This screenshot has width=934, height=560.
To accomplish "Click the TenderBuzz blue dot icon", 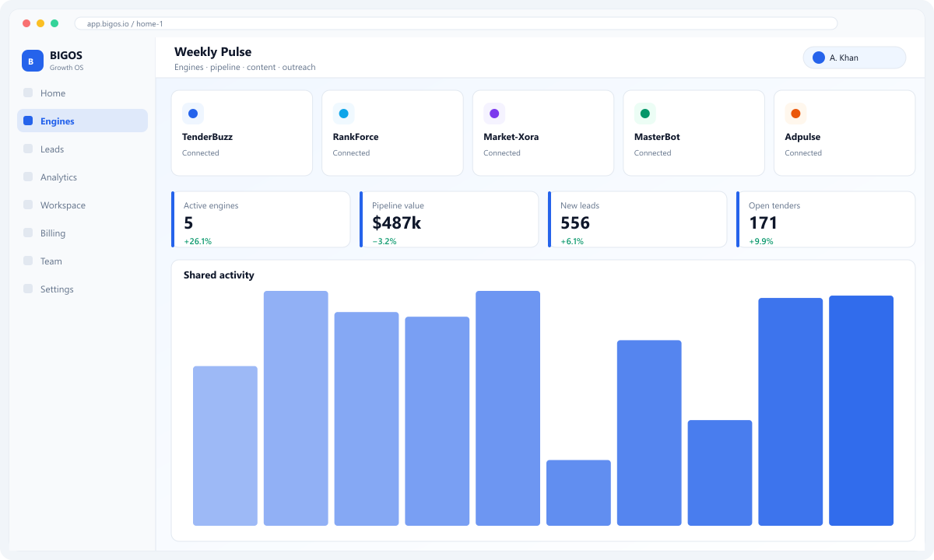I will tap(193, 114).
